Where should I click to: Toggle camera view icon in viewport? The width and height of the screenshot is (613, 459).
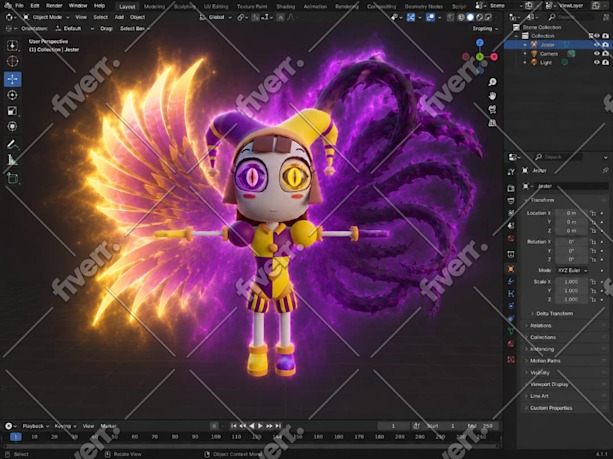point(492,109)
